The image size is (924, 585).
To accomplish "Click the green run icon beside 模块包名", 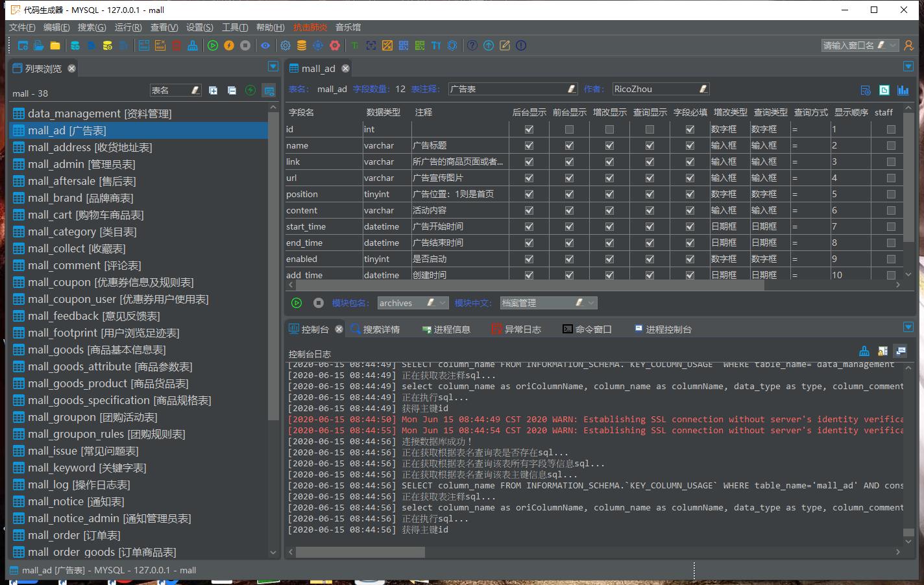I will [297, 303].
